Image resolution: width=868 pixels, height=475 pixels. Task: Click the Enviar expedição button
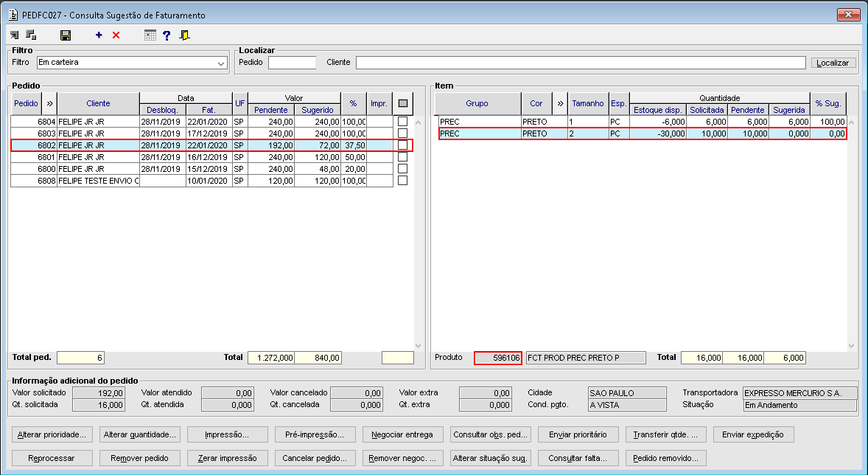click(x=753, y=434)
